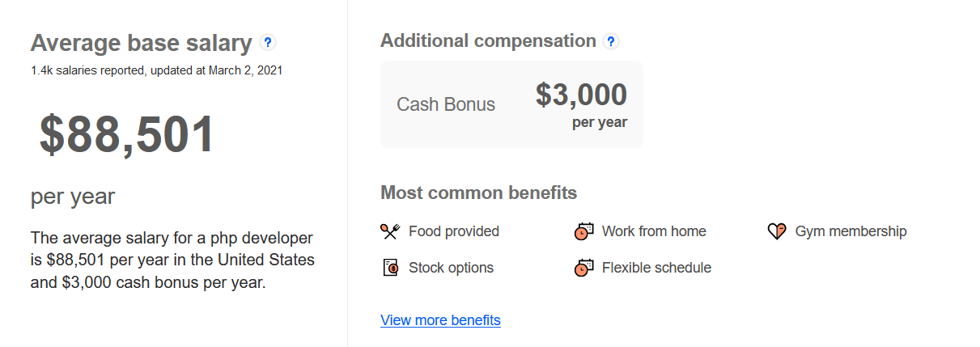The height and width of the screenshot is (347, 980).
Task: Click the Flexible schedule icon
Action: coord(584,267)
